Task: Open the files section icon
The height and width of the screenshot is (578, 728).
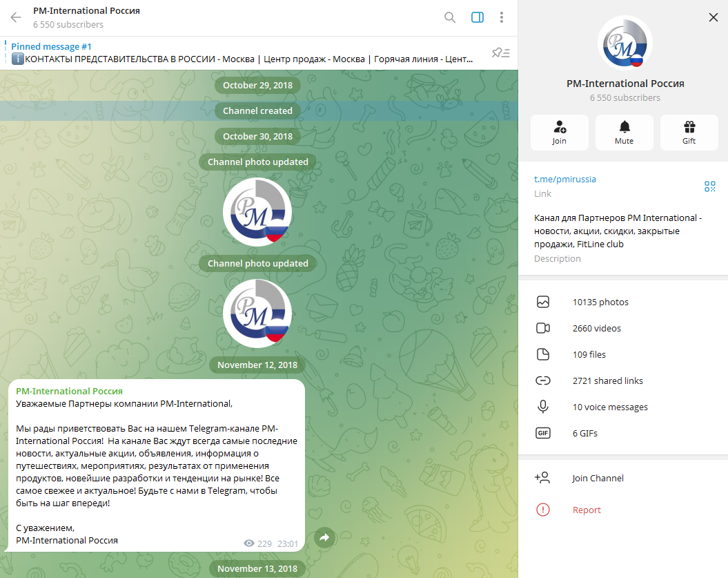Action: pyautogui.click(x=543, y=354)
